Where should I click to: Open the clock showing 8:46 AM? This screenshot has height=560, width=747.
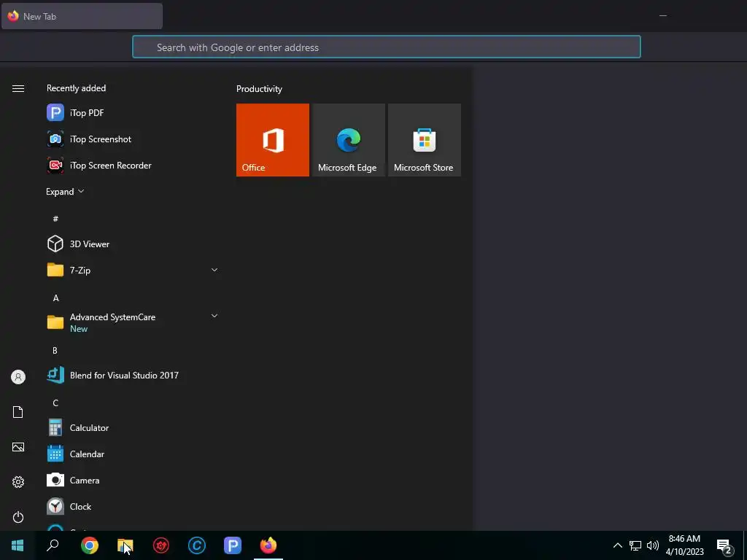click(x=684, y=545)
